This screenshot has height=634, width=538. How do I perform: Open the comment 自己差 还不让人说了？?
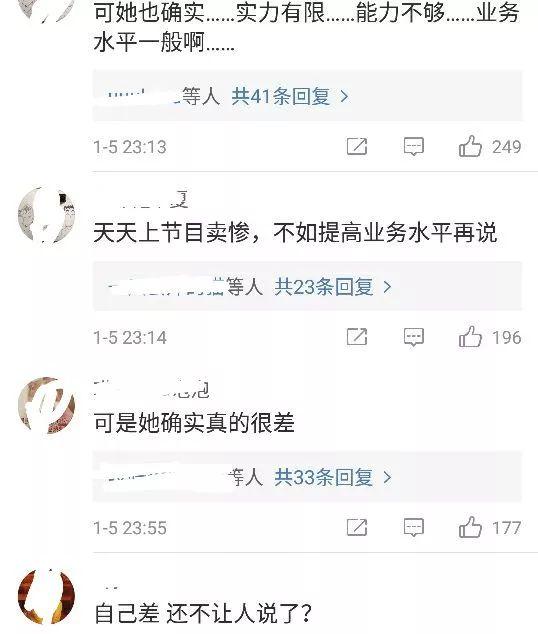[203, 613]
